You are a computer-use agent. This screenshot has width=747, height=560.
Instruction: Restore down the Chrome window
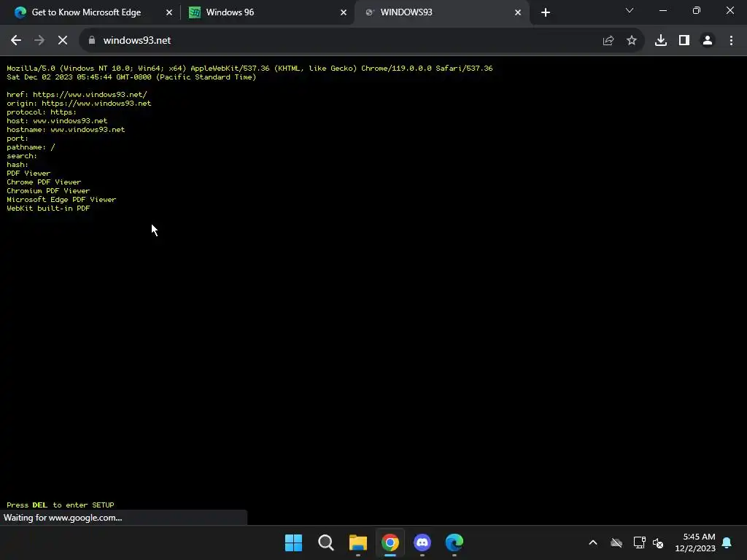tap(697, 10)
